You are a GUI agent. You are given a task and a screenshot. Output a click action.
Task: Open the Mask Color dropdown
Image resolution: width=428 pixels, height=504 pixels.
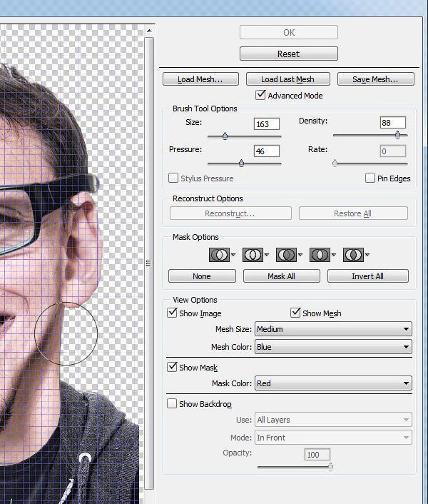[333, 383]
